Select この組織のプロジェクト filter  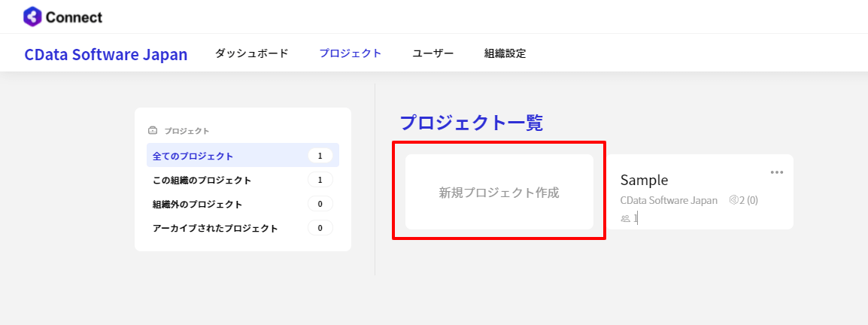tap(202, 180)
